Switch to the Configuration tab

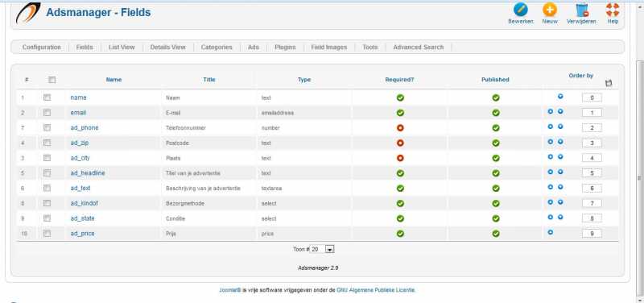pos(42,48)
